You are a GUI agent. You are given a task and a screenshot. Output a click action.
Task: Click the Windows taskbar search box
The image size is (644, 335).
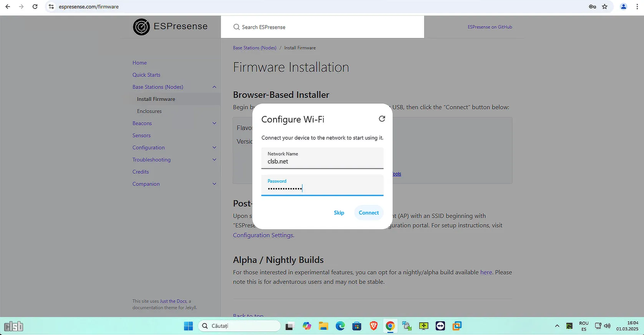(x=239, y=326)
